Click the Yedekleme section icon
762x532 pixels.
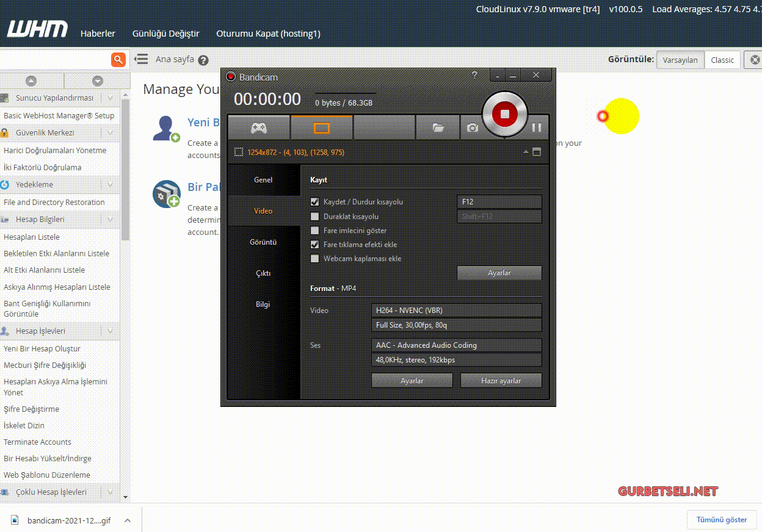click(x=4, y=184)
